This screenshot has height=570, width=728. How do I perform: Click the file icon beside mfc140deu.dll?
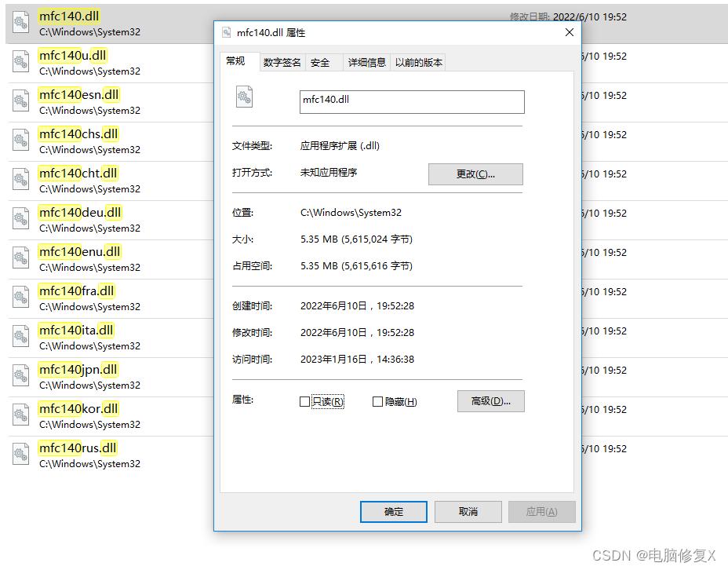(20, 218)
